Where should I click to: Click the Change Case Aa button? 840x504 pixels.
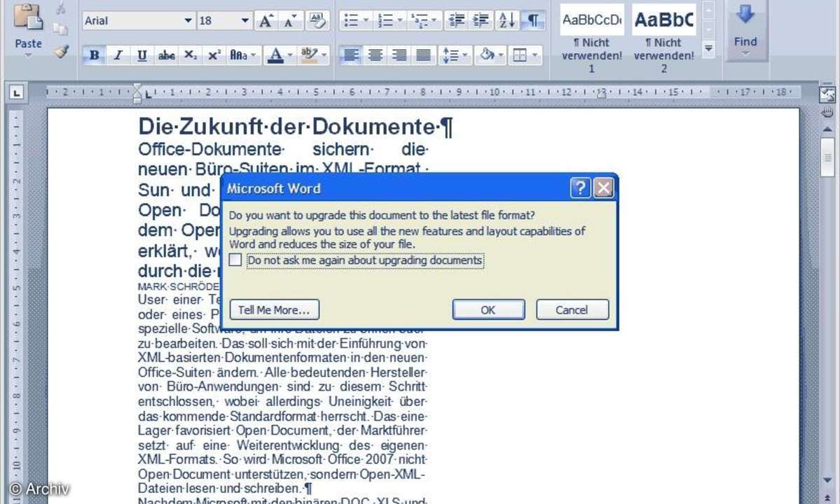point(242,55)
